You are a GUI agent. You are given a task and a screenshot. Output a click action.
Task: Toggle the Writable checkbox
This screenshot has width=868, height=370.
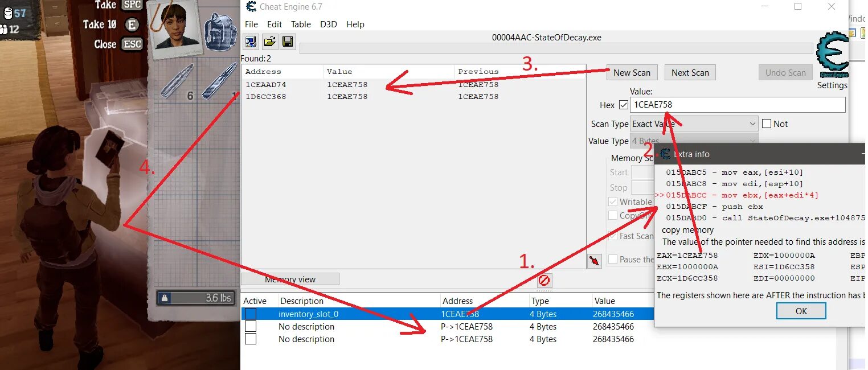pyautogui.click(x=613, y=202)
